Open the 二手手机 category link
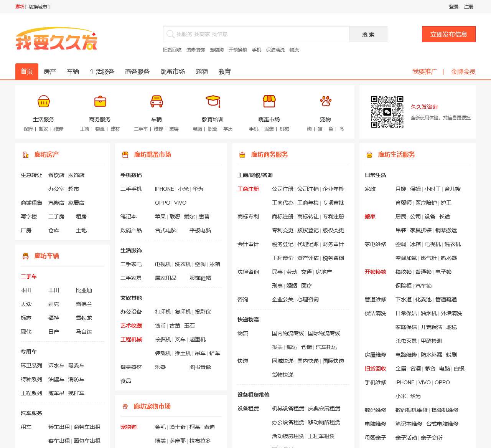 (131, 189)
